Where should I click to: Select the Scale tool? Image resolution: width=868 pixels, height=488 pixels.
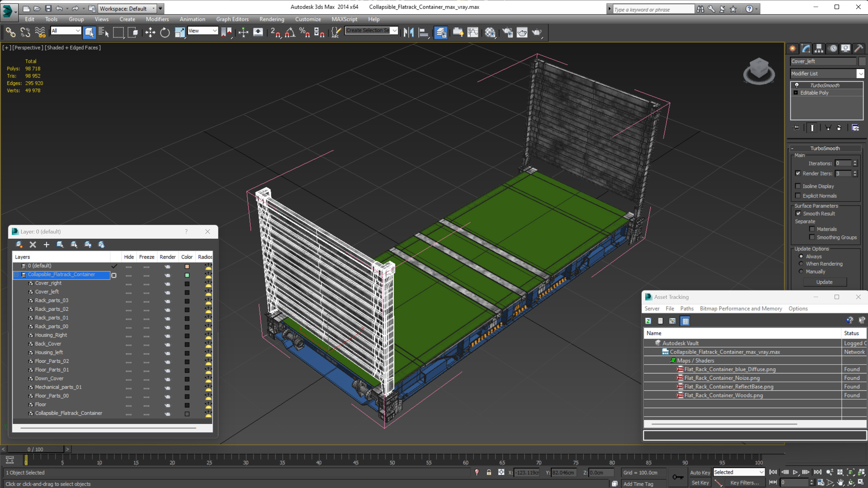180,32
